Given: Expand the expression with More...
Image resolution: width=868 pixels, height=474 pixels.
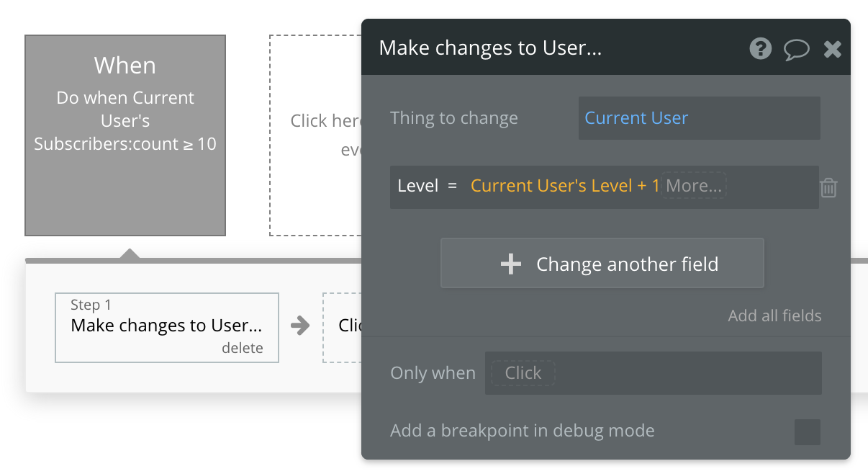Looking at the screenshot, I should [693, 186].
